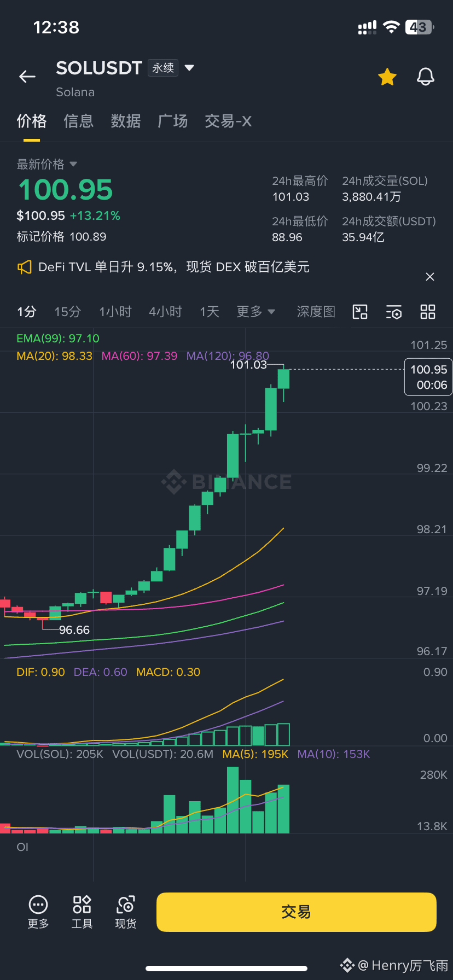Tap the EMA(99): 97.10 indicator label
The height and width of the screenshot is (980, 453).
58,339
